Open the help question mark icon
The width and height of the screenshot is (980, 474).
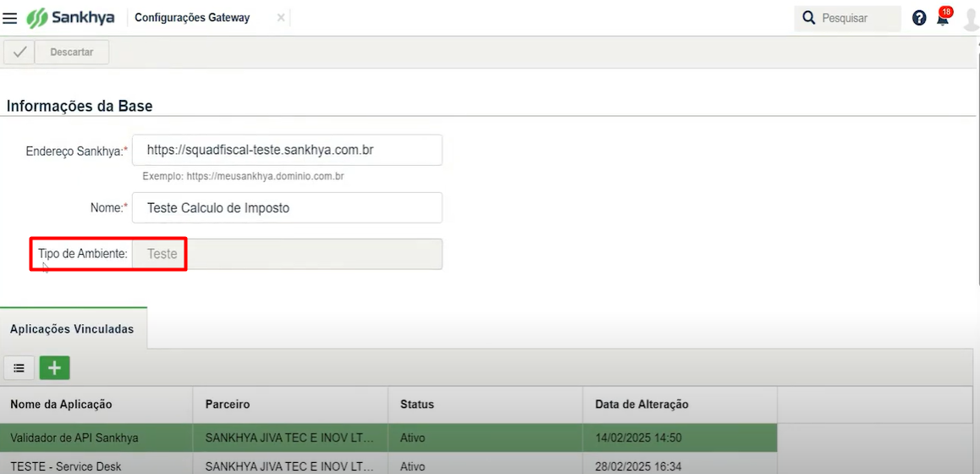pyautogui.click(x=919, y=18)
